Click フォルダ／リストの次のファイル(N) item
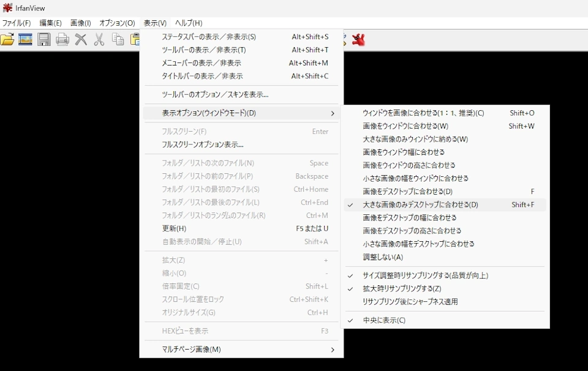 click(x=241, y=163)
